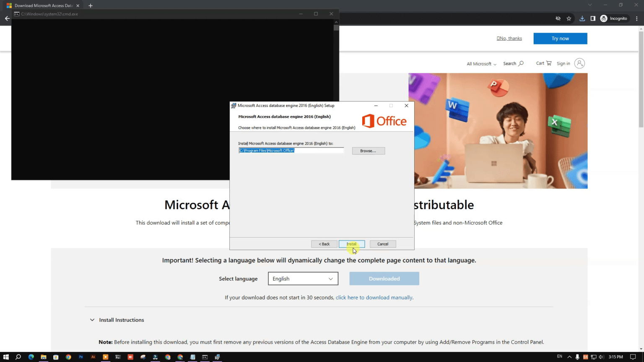This screenshot has width=644, height=362.
Task: Click the Install button in setup dialog
Action: [351, 244]
